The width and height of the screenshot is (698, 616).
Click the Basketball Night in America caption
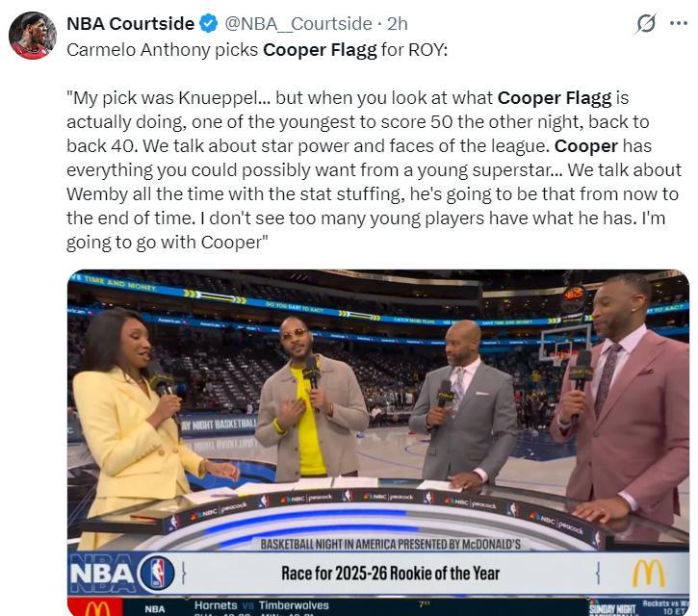[x=391, y=545]
